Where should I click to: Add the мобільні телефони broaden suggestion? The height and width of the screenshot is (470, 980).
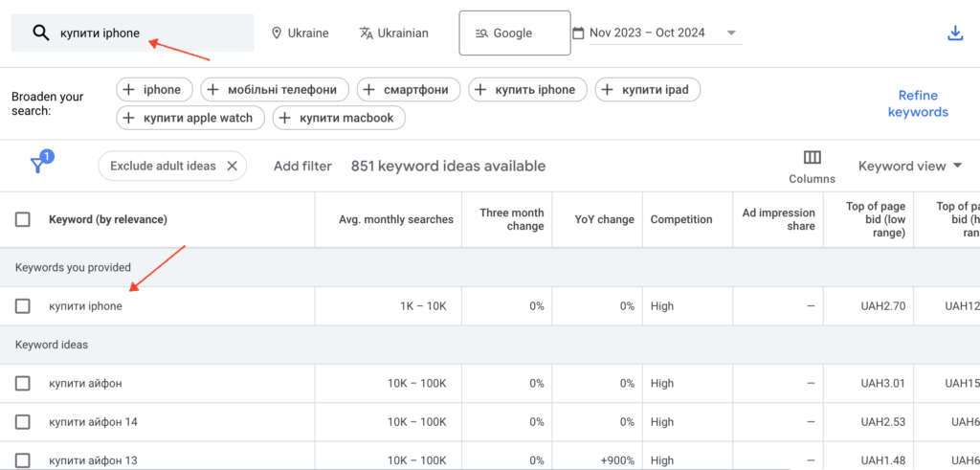(273, 90)
